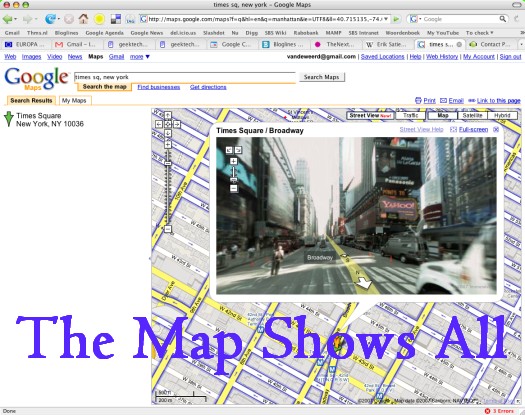Open the Street View Help link
Viewport: 525px width, 415px height.
[421, 129]
